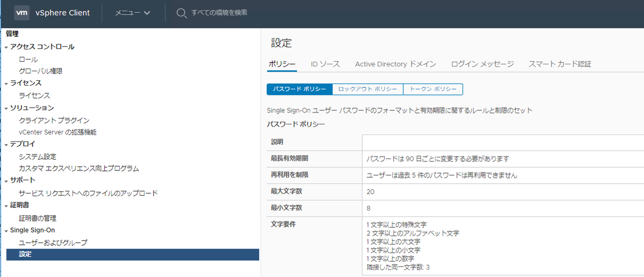Image resolution: width=644 pixels, height=277 pixels.
Task: Click the 管理 heading in sidebar
Action: [x=12, y=34]
